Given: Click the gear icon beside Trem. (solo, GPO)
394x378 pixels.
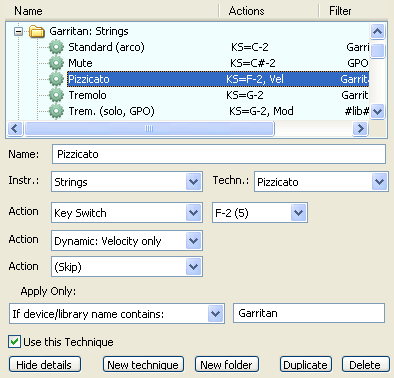Looking at the screenshot, I should [x=56, y=111].
